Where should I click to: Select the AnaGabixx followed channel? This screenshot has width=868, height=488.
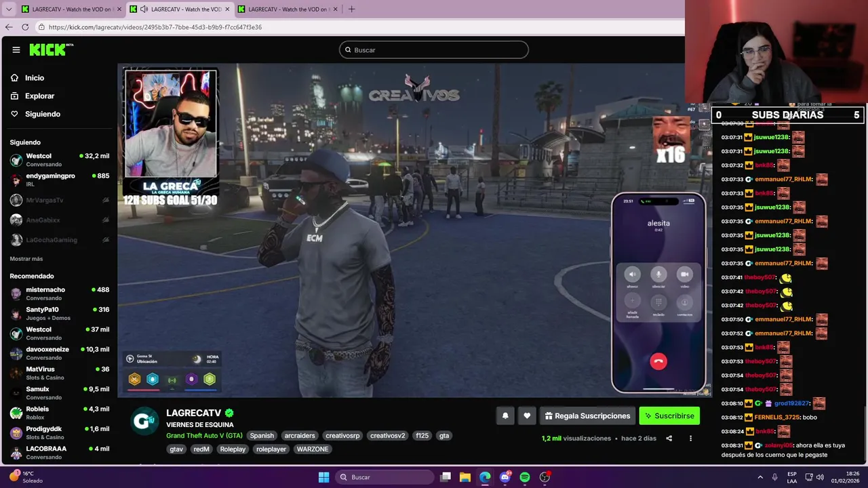[60, 220]
